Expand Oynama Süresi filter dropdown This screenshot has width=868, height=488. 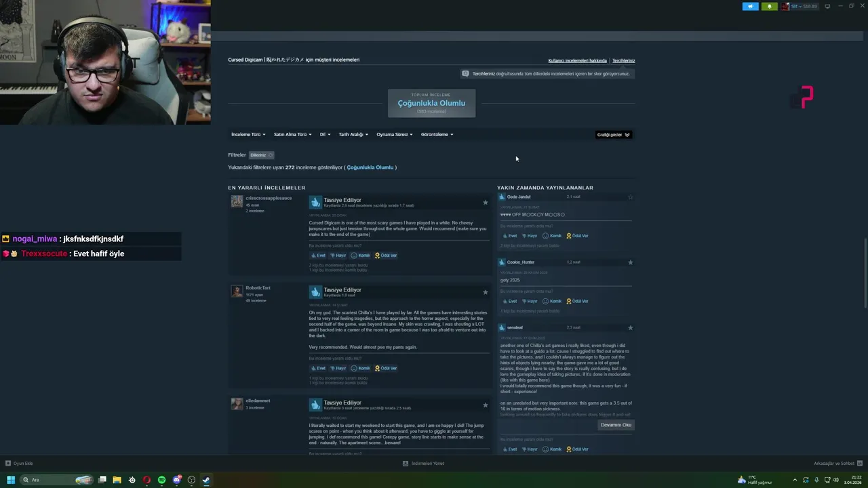(x=394, y=134)
